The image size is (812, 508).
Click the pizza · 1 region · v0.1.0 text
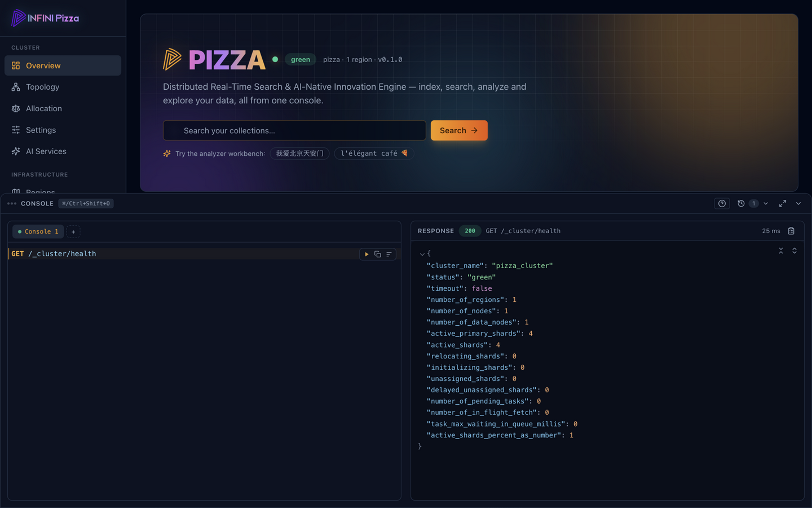click(x=363, y=59)
